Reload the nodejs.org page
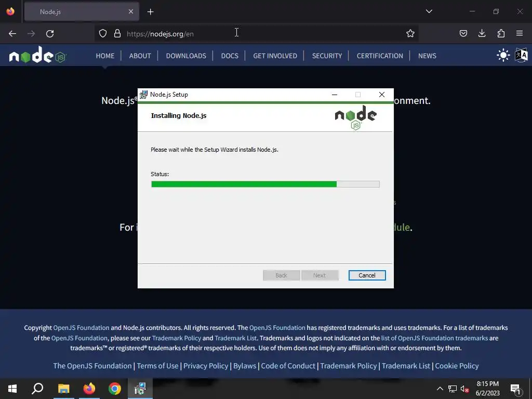The image size is (532, 399). pyautogui.click(x=50, y=34)
